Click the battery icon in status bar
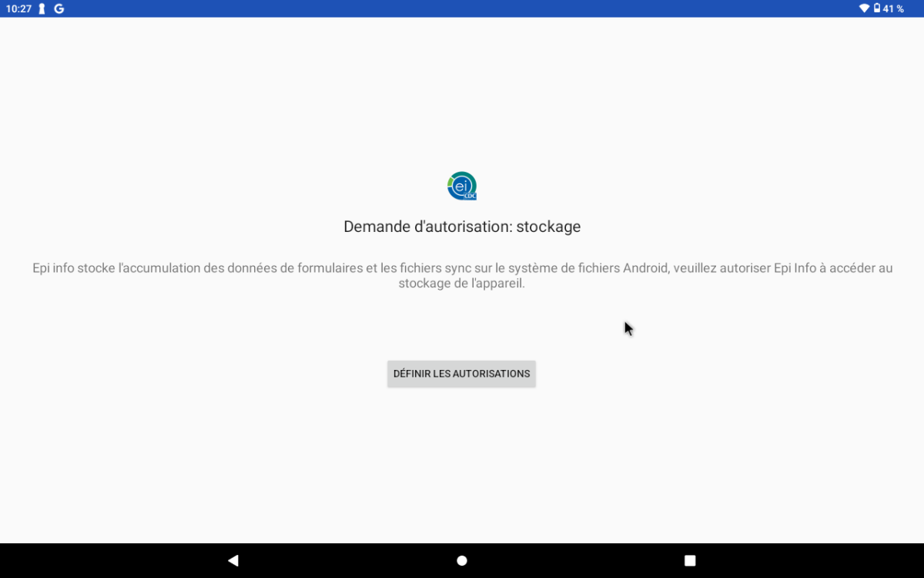 (877, 8)
